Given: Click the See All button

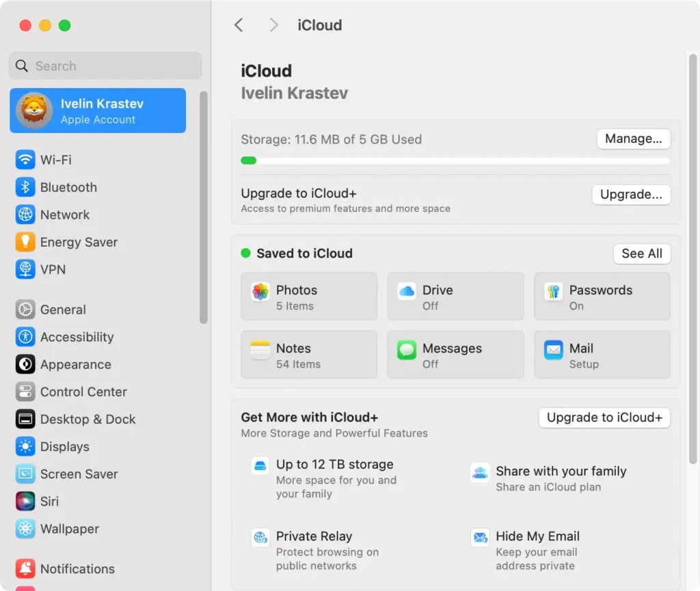Looking at the screenshot, I should tap(641, 253).
